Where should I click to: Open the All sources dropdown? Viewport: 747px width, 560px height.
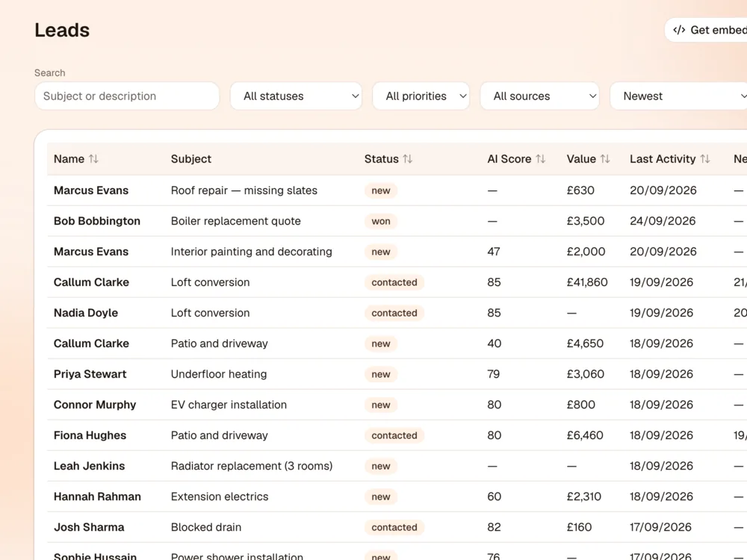(x=540, y=96)
